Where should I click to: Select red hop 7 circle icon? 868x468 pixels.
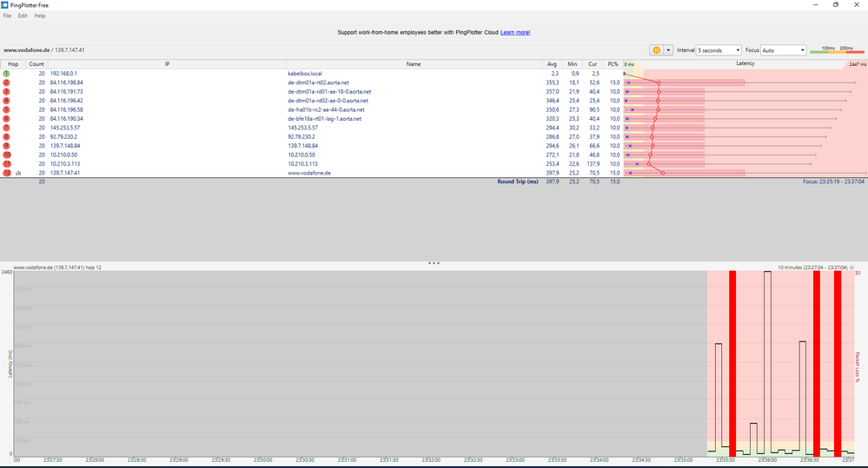tap(7, 128)
